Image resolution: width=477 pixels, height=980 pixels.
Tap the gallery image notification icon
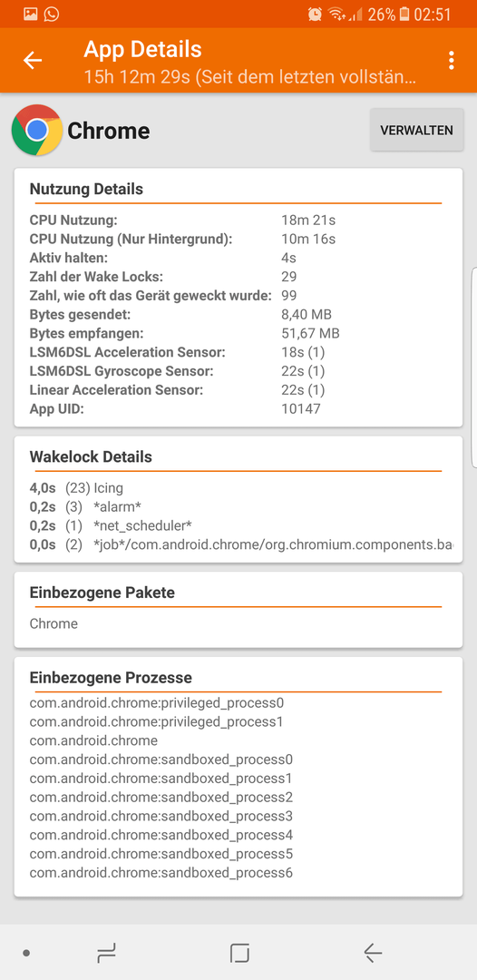tap(31, 14)
